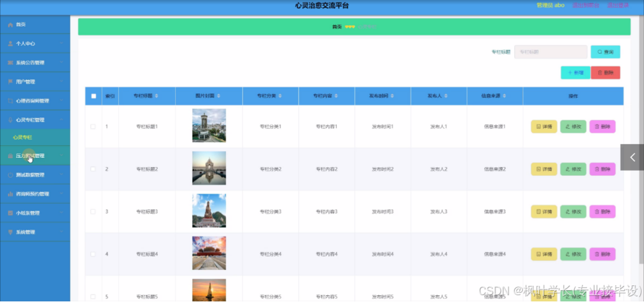
Task: Click pink 删除 for row 专栏标题2
Action: pyautogui.click(x=602, y=169)
